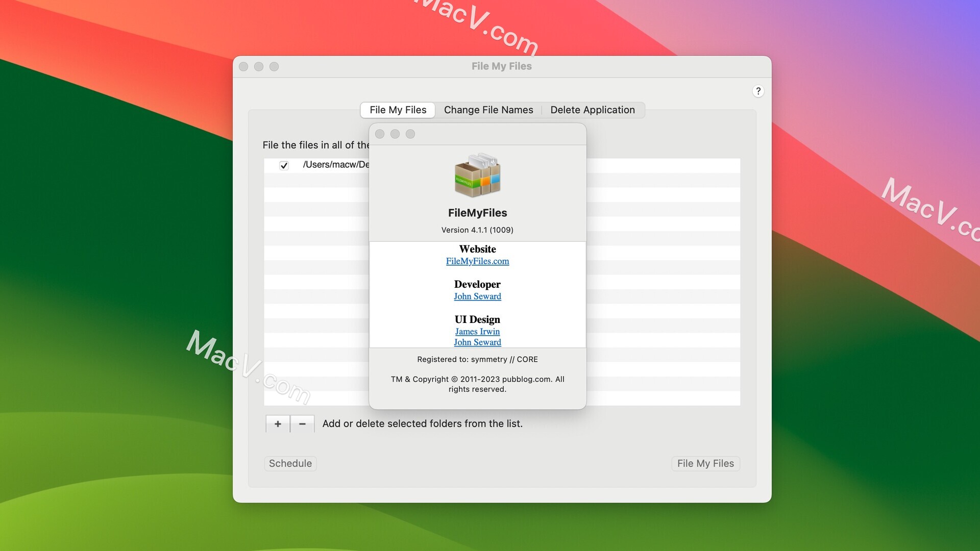Click the FileMyFiles app icon in About
This screenshot has width=980, height=551.
point(477,175)
